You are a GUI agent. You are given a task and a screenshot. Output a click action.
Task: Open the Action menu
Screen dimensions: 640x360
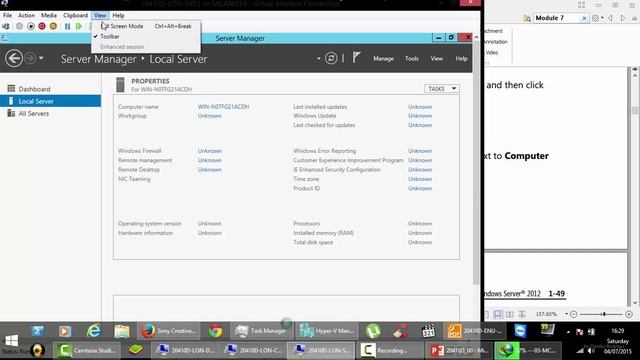click(x=26, y=15)
